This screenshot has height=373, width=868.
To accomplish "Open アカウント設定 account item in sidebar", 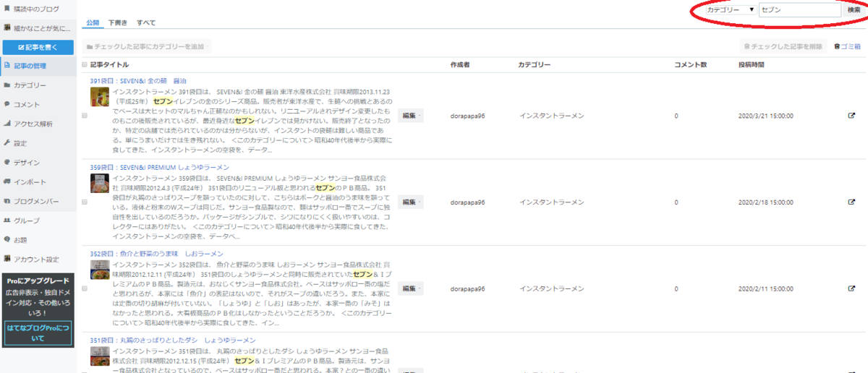I will click(38, 259).
